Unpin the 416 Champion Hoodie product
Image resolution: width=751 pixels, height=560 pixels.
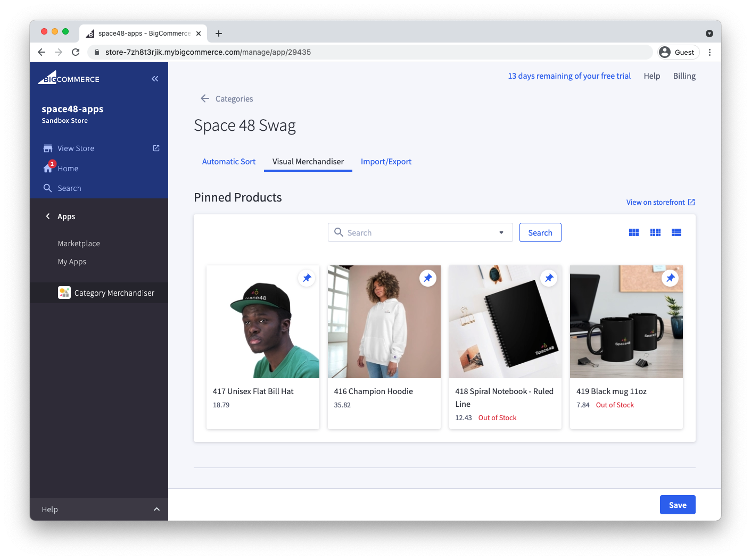(x=428, y=278)
